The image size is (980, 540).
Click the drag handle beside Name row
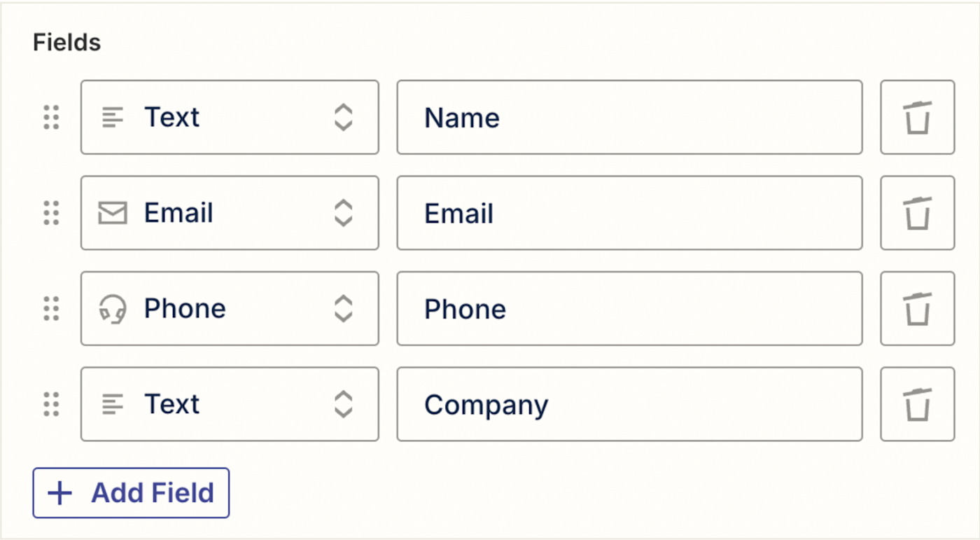(51, 117)
